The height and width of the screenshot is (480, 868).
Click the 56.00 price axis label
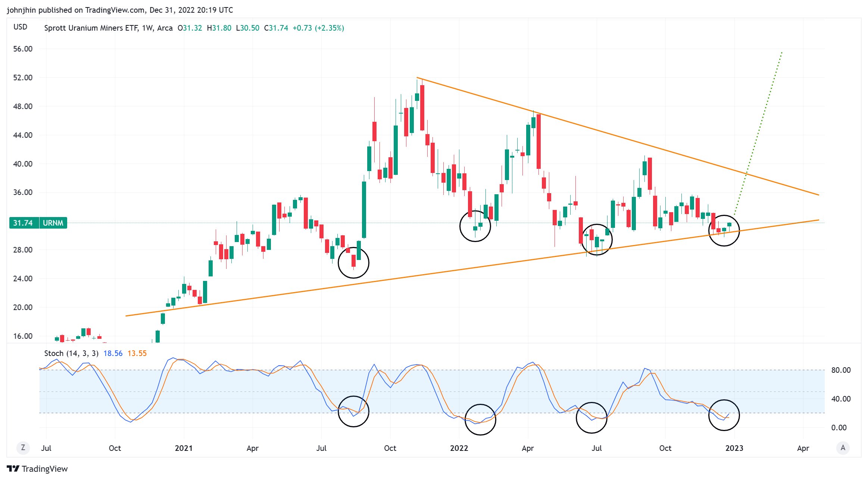[23, 49]
